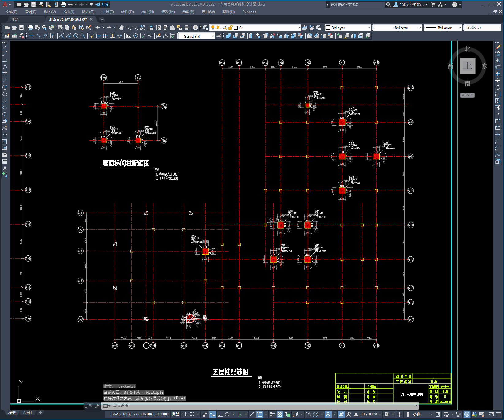Toggle Clean Screen full-screen icon
The height and width of the screenshot is (420, 504).
[x=491, y=414]
